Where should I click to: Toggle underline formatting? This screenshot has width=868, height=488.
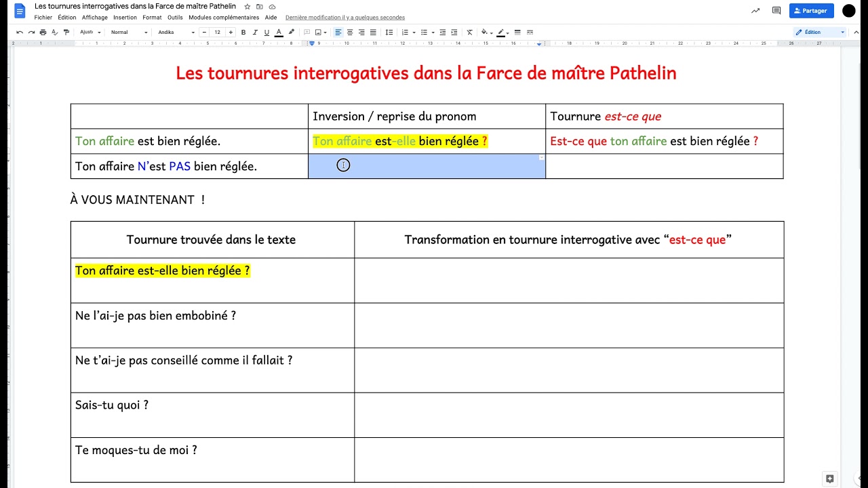[x=267, y=32]
